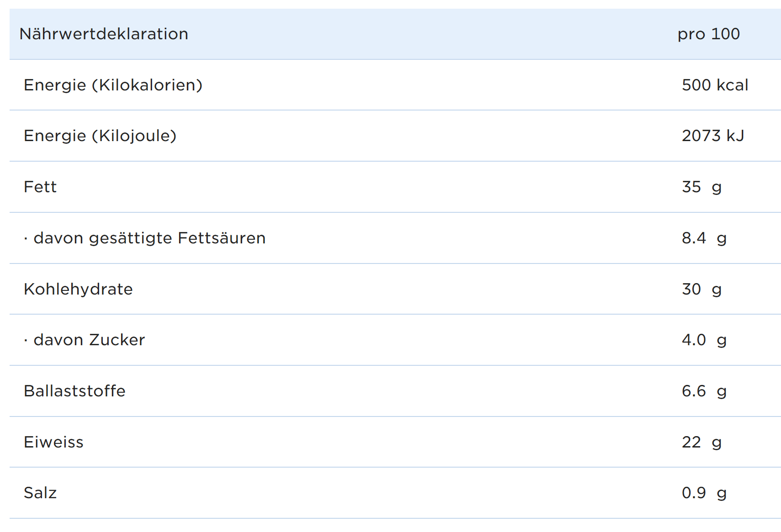Click the 22 g protein value
This screenshot has height=532, width=781.
tap(702, 442)
